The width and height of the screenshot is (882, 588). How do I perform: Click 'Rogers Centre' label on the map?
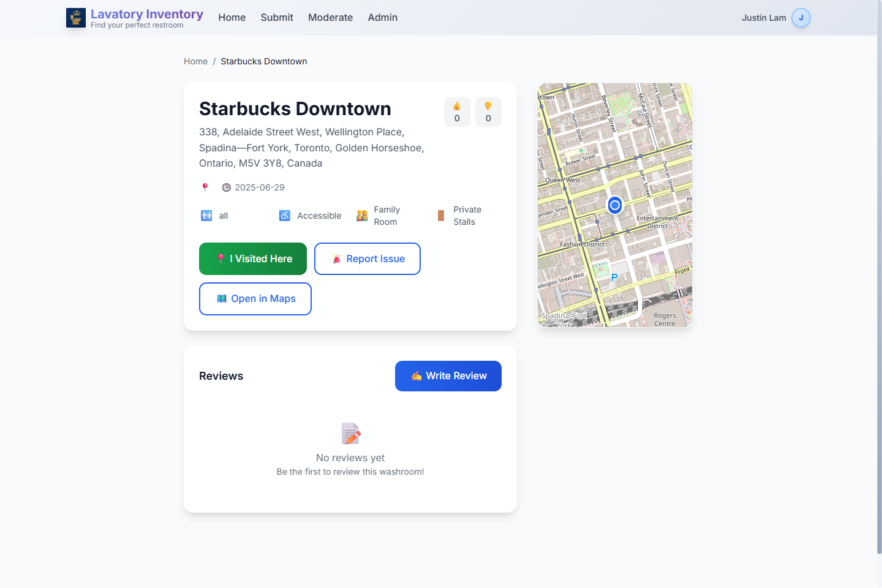(665, 319)
